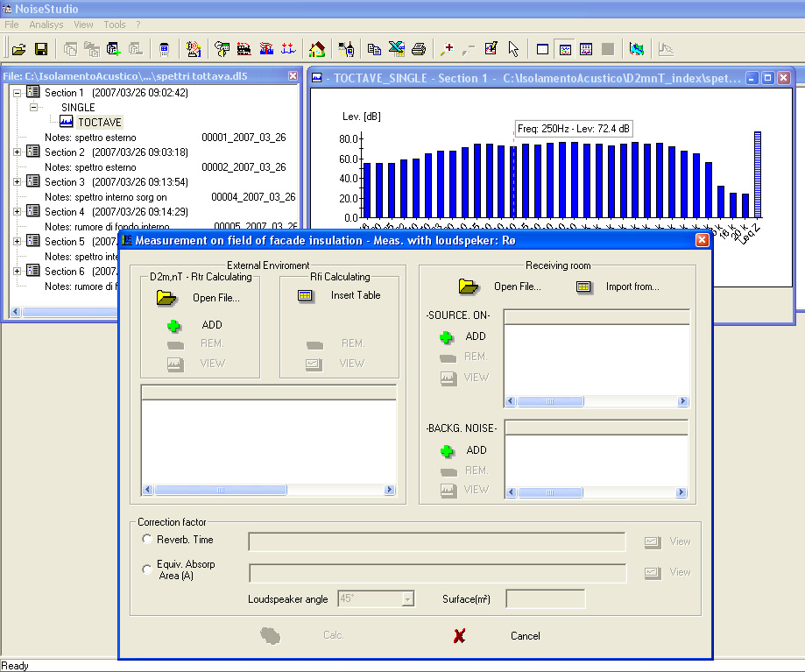The height and width of the screenshot is (672, 805).
Task: Click the Import from... button
Action: 632,286
